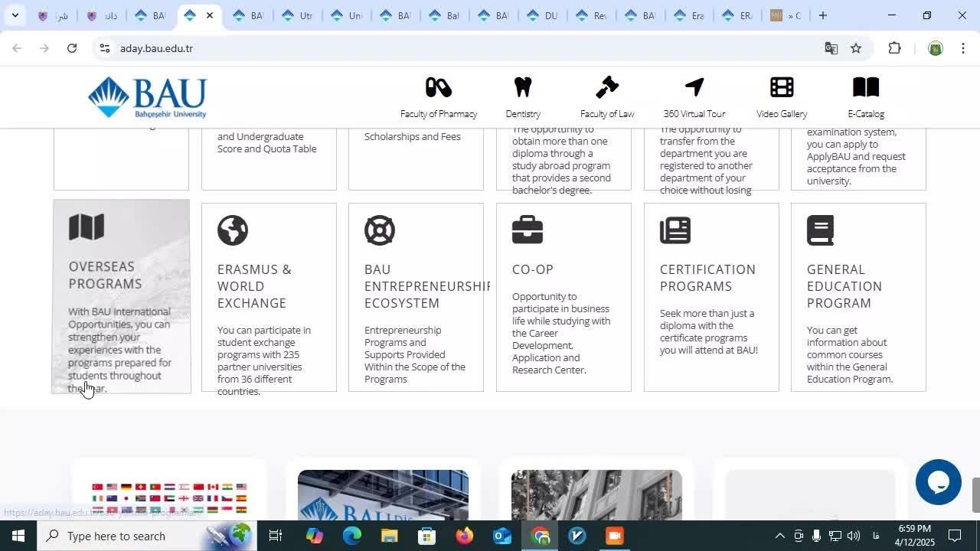Click the country flags thumbnail image
Screen dimensions: 980x551
169,497
